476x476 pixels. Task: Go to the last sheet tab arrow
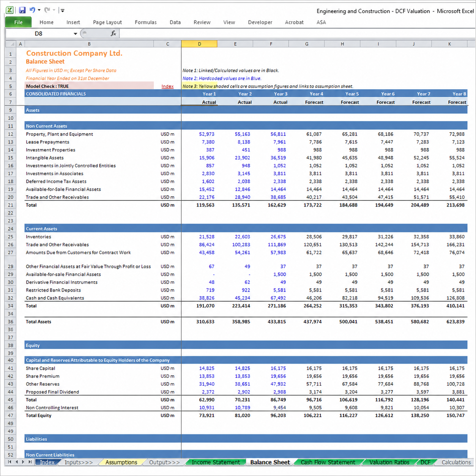[x=30, y=462]
